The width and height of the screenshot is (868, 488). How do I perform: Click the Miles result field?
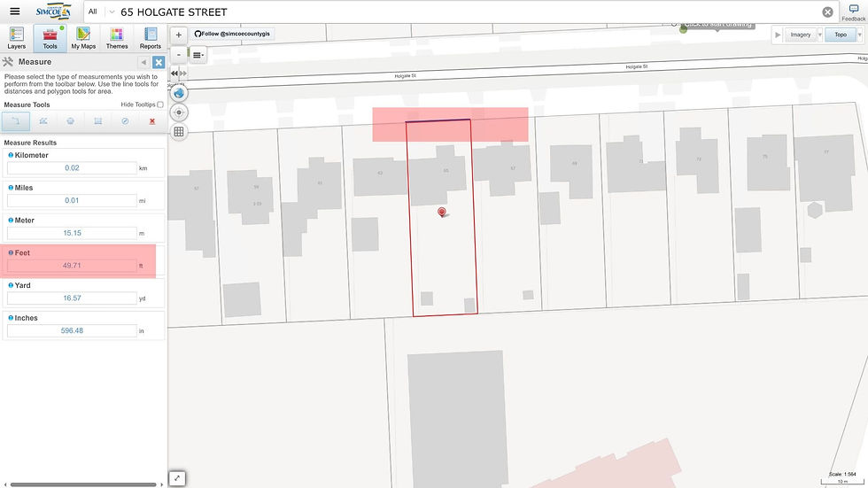tap(72, 201)
